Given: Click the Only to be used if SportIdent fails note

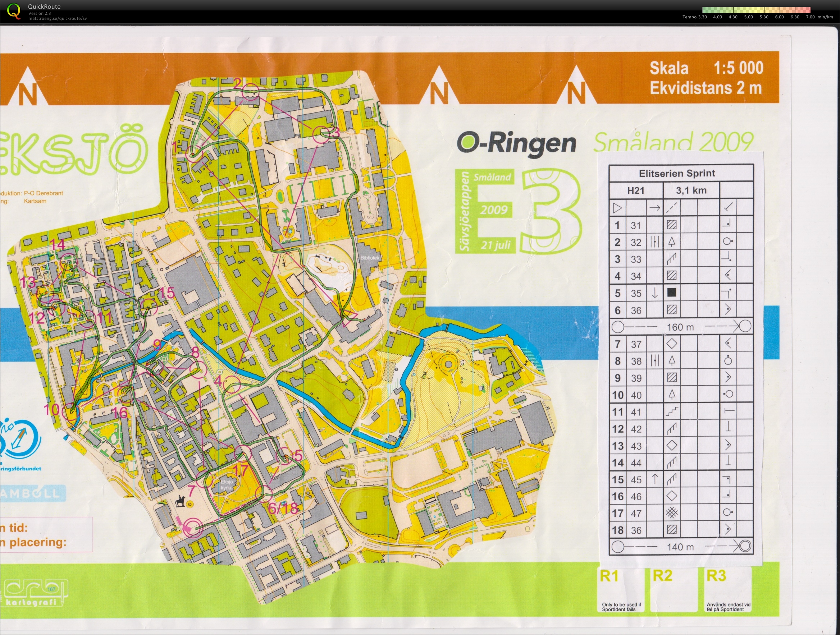Looking at the screenshot, I should (621, 607).
